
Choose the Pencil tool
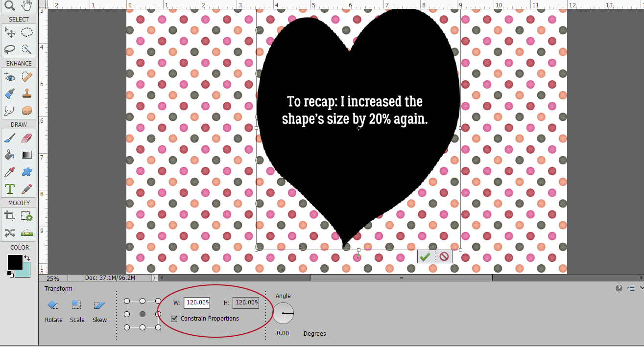coord(27,188)
